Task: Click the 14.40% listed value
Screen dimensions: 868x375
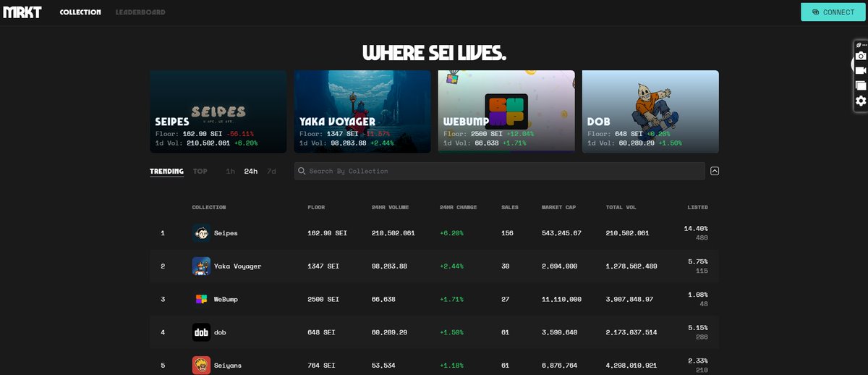Action: click(696, 229)
